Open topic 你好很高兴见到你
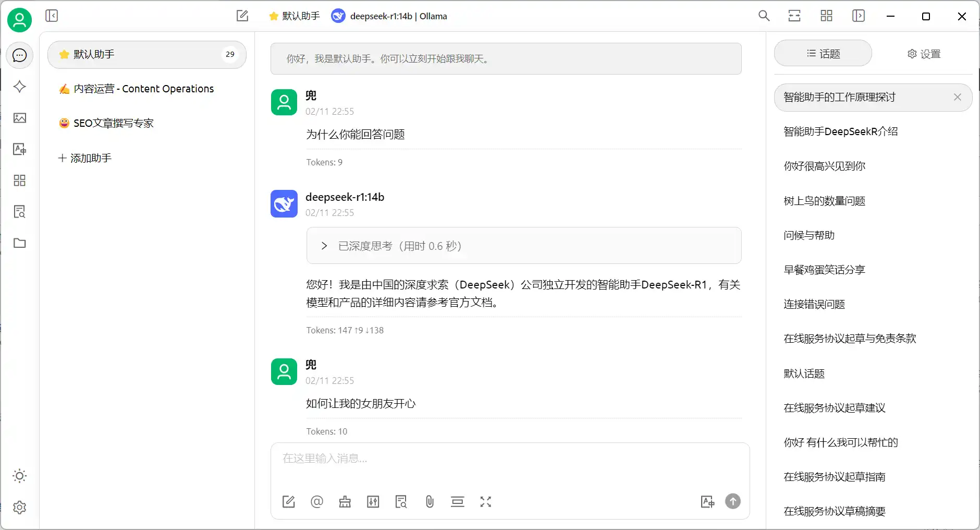Image resolution: width=980 pixels, height=530 pixels. point(873,166)
